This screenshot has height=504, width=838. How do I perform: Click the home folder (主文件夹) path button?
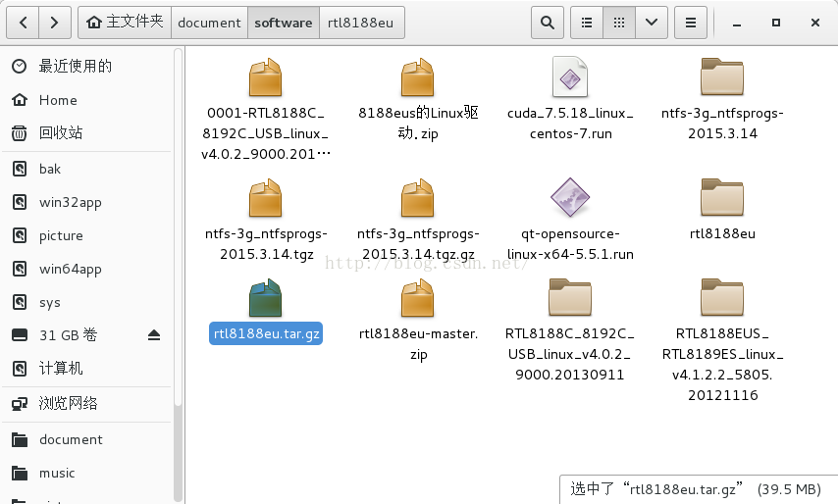coord(125,22)
